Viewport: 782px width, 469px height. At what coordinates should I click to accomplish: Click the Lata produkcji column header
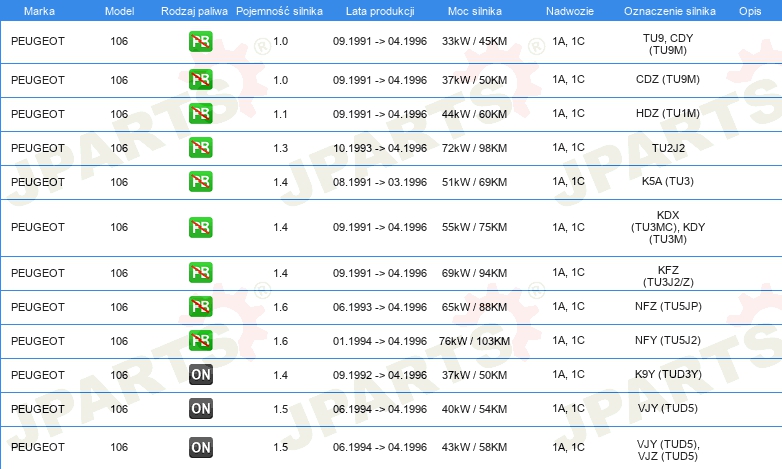(x=380, y=11)
